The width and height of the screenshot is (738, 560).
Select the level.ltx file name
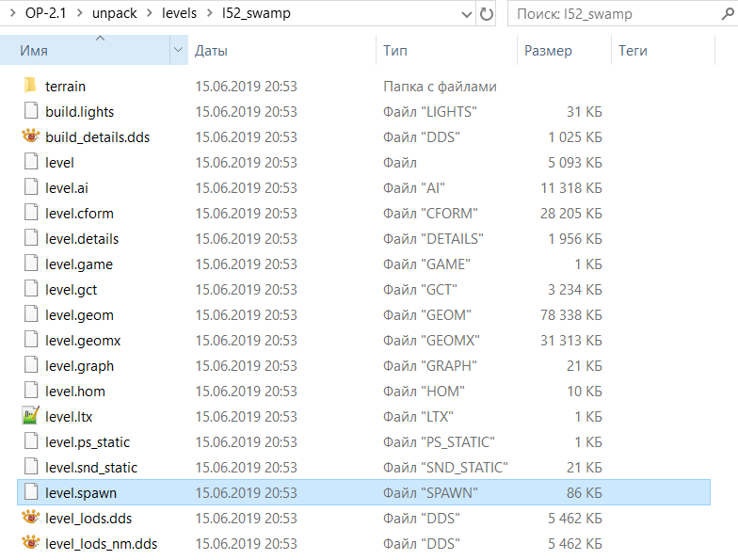pyautogui.click(x=69, y=416)
